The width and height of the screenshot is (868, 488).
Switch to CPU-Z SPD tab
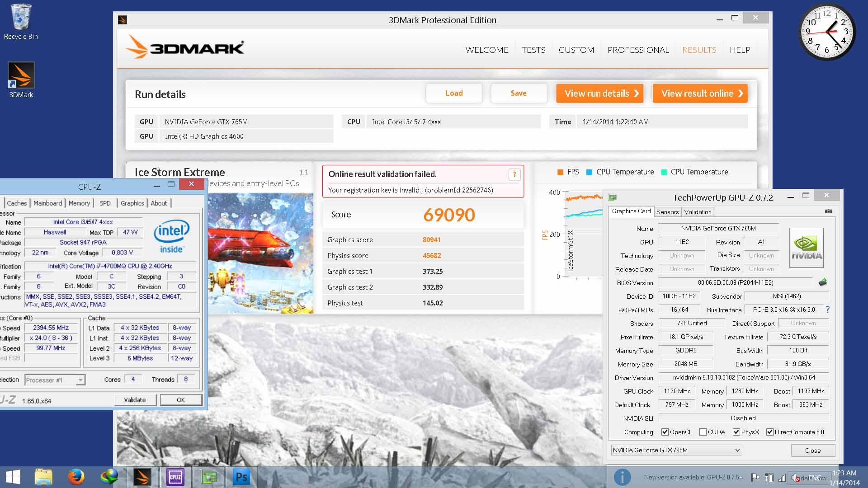pos(105,203)
